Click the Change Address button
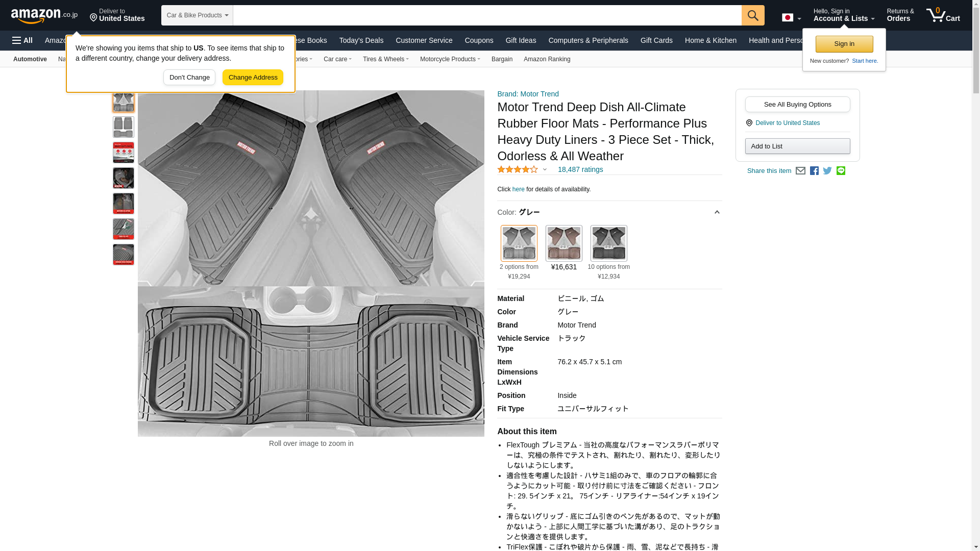The height and width of the screenshot is (551, 980). pos(253,78)
